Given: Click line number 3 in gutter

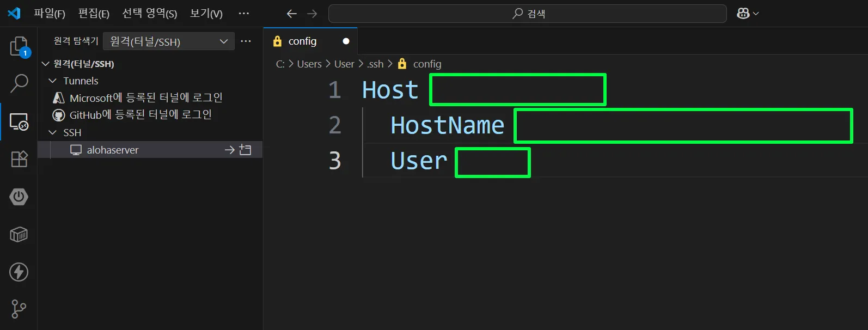Looking at the screenshot, I should [335, 161].
